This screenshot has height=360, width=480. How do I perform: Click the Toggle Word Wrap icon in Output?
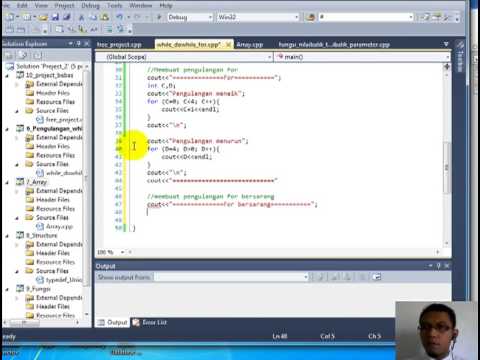coord(377,277)
